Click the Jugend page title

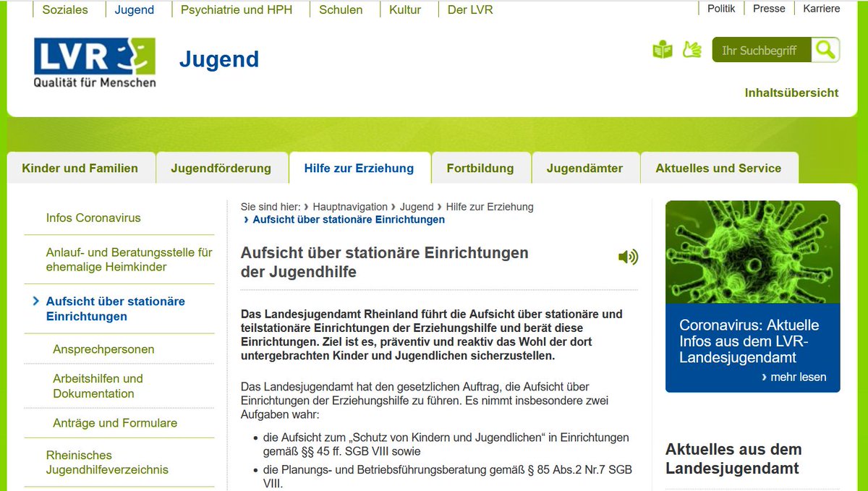click(219, 59)
